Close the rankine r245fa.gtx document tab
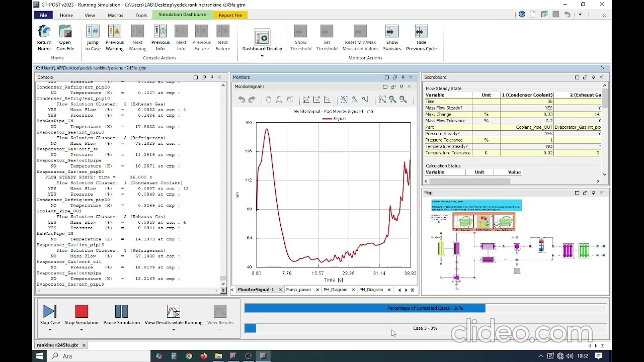 click(84, 345)
